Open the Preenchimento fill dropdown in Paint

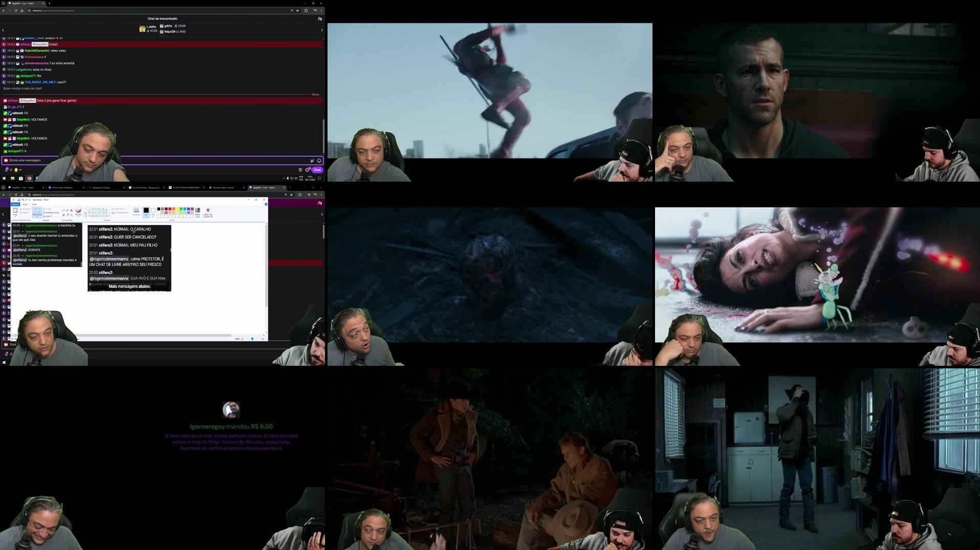[x=120, y=212]
